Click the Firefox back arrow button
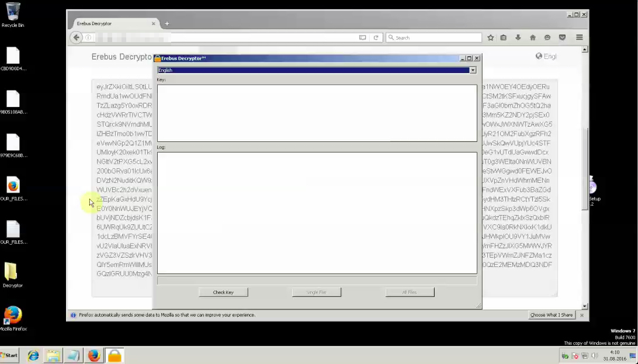The image size is (638, 364). [76, 37]
